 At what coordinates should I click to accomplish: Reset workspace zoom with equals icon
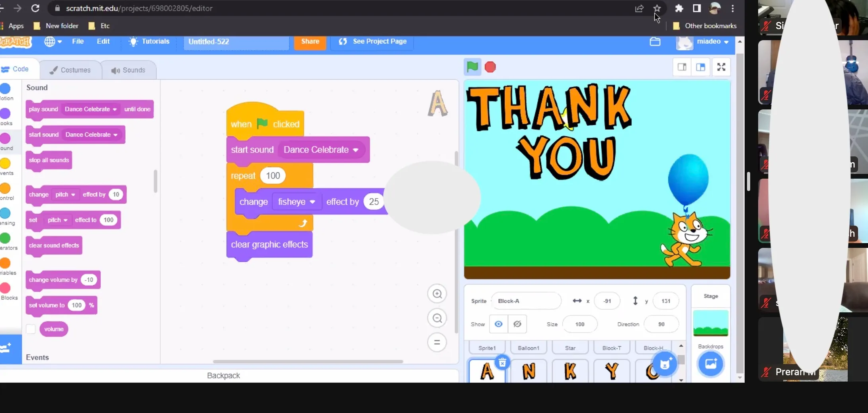437,342
